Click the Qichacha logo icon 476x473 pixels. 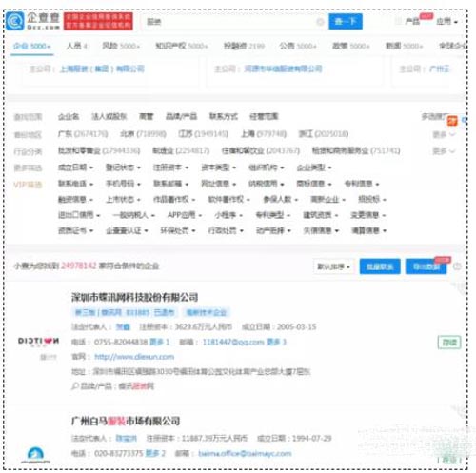click(14, 21)
